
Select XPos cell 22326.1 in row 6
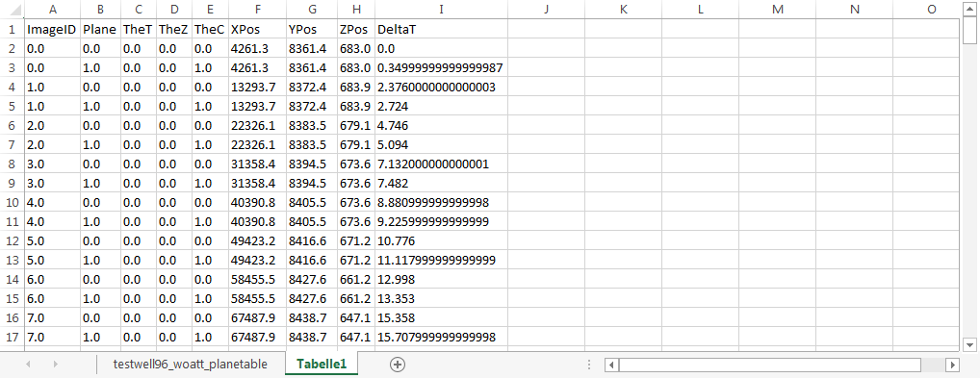tap(257, 126)
